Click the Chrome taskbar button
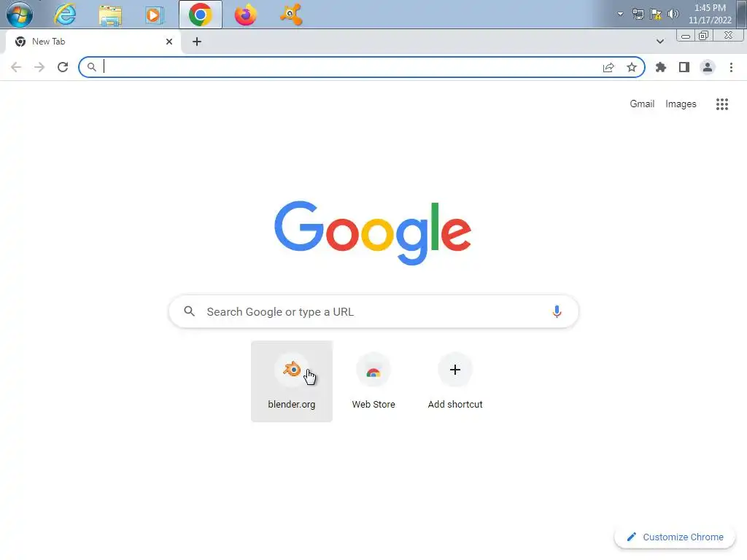This screenshot has width=747, height=560. (x=200, y=15)
